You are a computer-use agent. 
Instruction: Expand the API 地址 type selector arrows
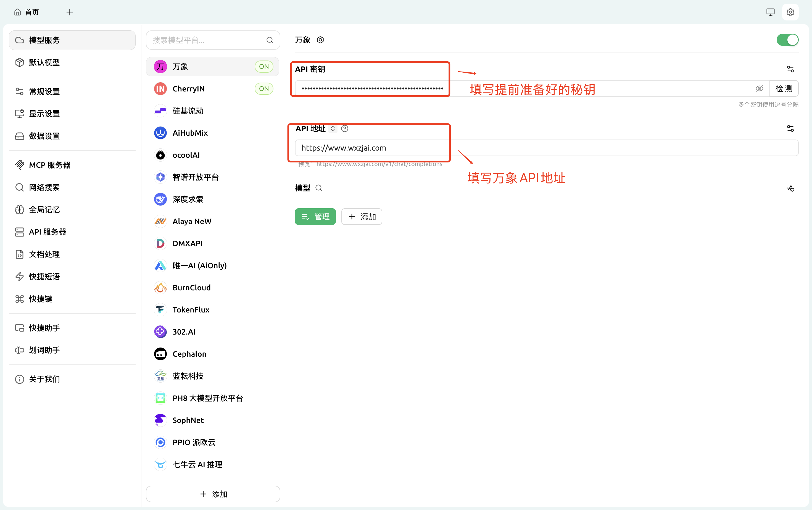(x=333, y=128)
